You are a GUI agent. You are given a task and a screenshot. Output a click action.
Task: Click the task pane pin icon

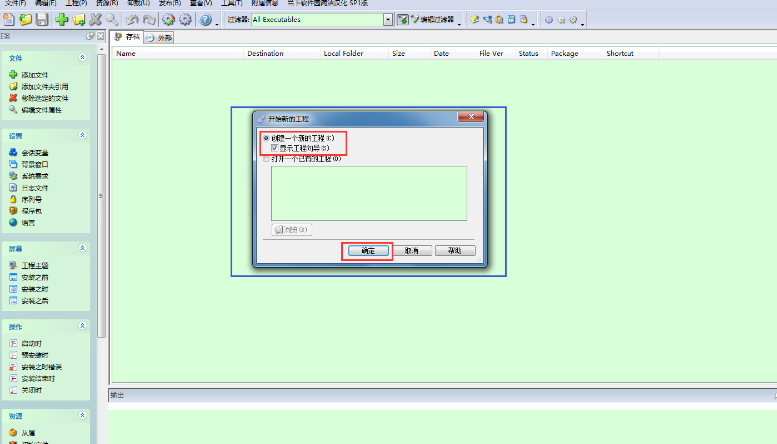90,36
